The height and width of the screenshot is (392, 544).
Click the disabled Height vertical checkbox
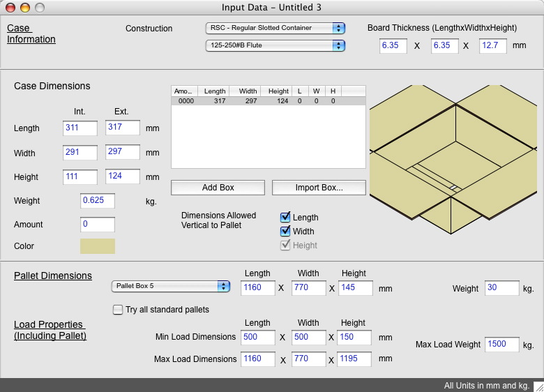[285, 246]
